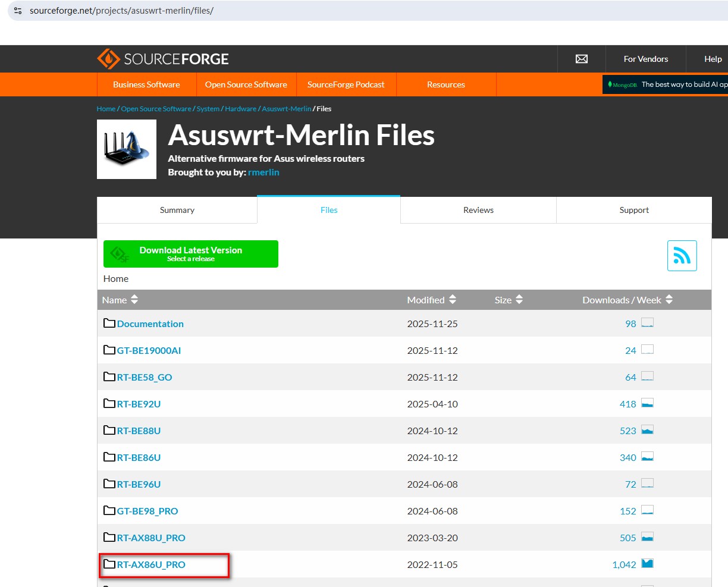Sort files by Size column arrows
The width and height of the screenshot is (728, 587).
point(519,300)
